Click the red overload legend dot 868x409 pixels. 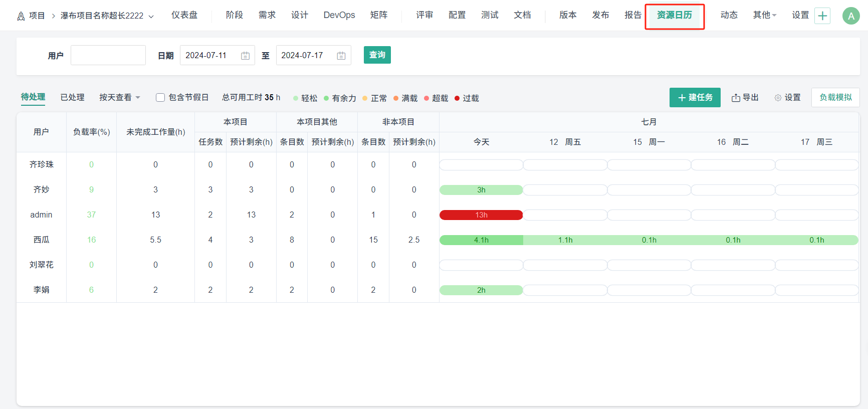pyautogui.click(x=457, y=98)
